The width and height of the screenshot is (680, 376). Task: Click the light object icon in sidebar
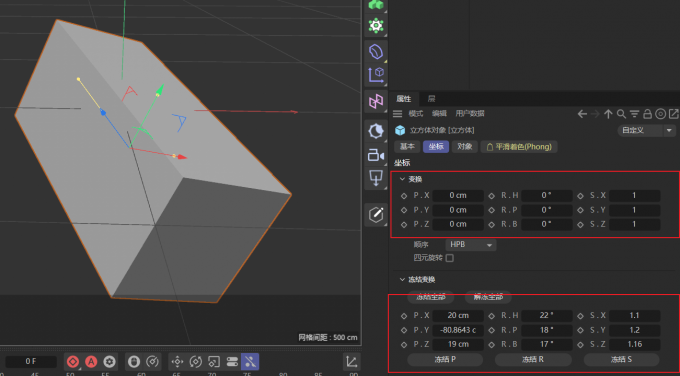tap(376, 131)
